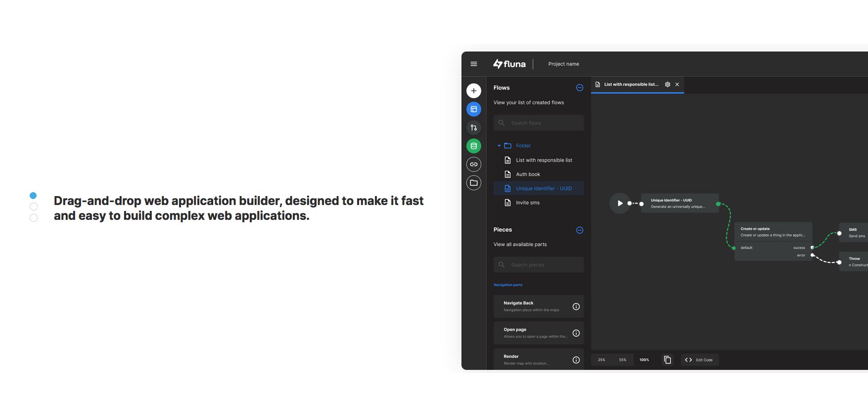Select the first blue slide indicator dot
This screenshot has width=868, height=410.
(33, 196)
